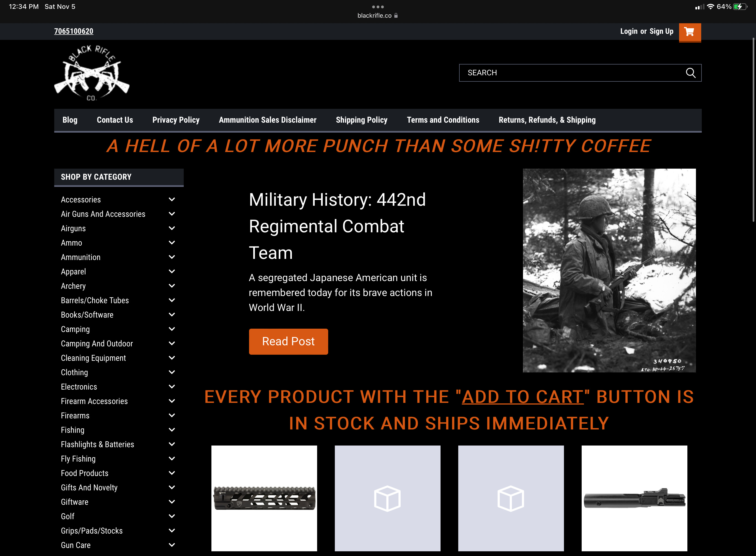Click the SHOP BY CATEGORY heading

pos(96,177)
